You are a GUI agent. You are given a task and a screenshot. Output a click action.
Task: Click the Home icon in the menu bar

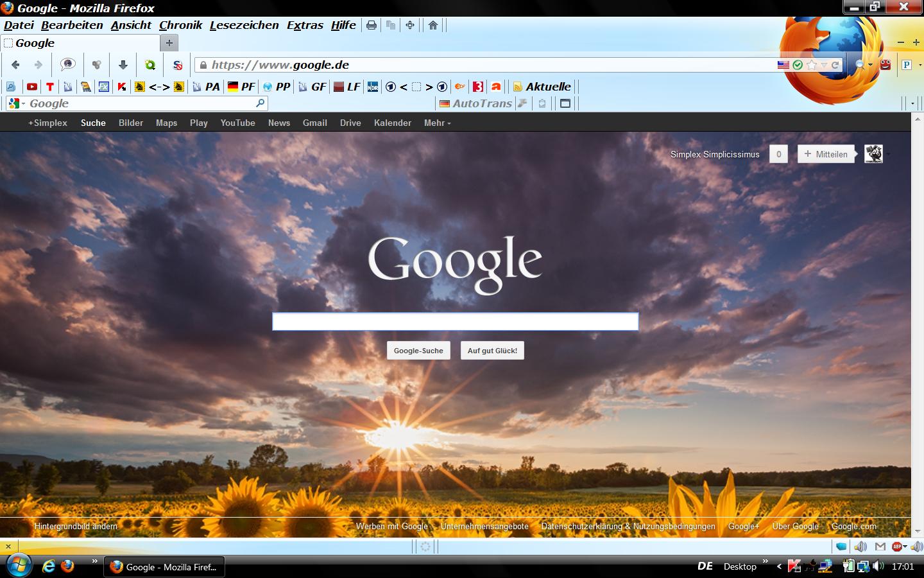pos(433,25)
